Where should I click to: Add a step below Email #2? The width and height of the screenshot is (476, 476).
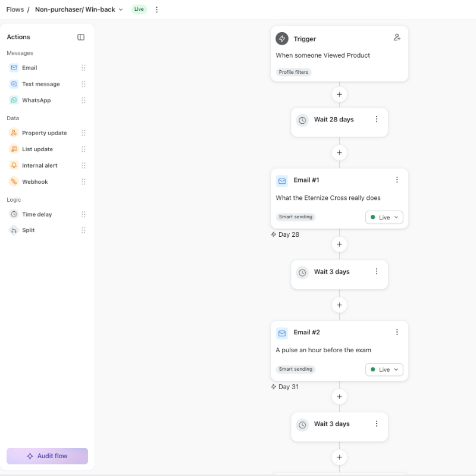pos(339,397)
